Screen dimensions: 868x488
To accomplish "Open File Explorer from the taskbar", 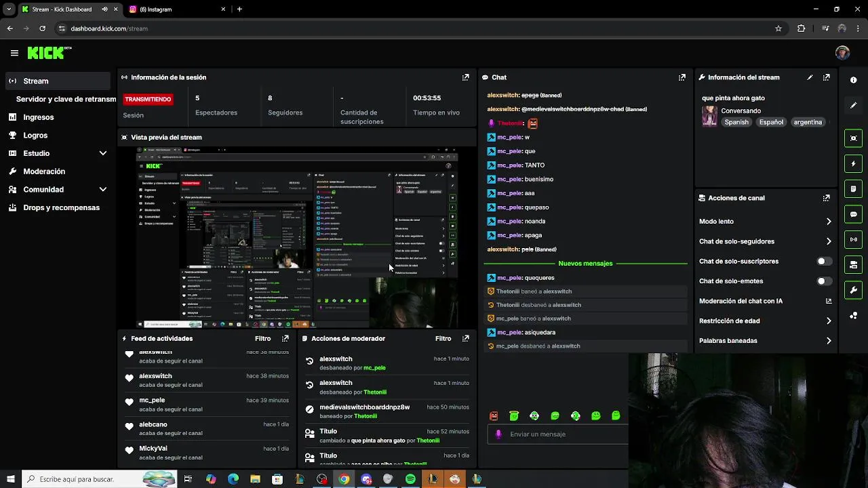I will pyautogui.click(x=255, y=479).
